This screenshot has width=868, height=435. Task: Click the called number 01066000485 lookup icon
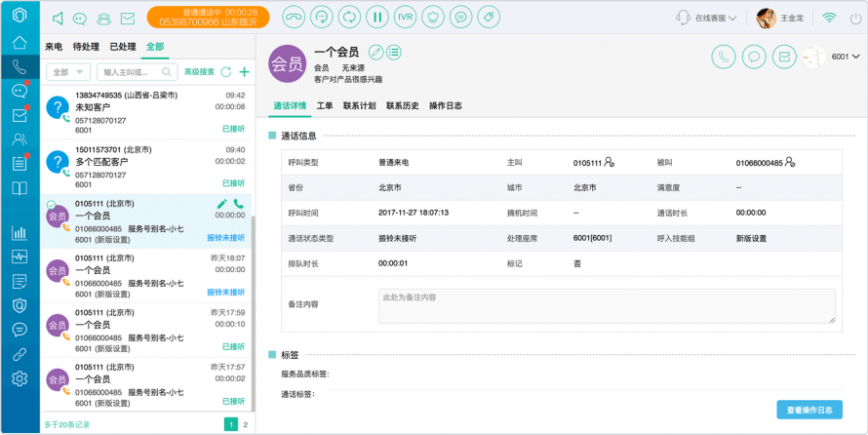(x=790, y=162)
